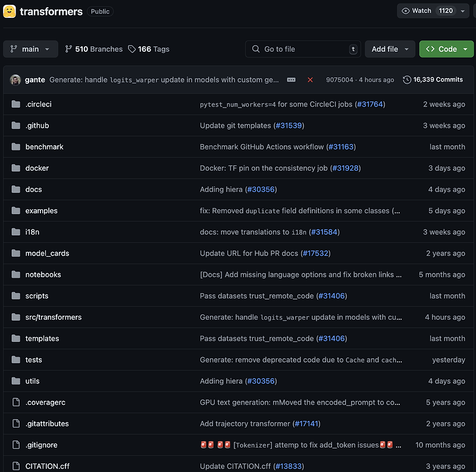The height and width of the screenshot is (472, 476).
Task: Show failed CI status red X
Action: 310,80
